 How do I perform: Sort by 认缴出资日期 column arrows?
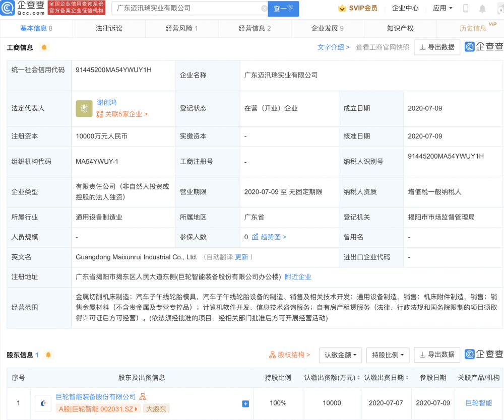point(407,378)
